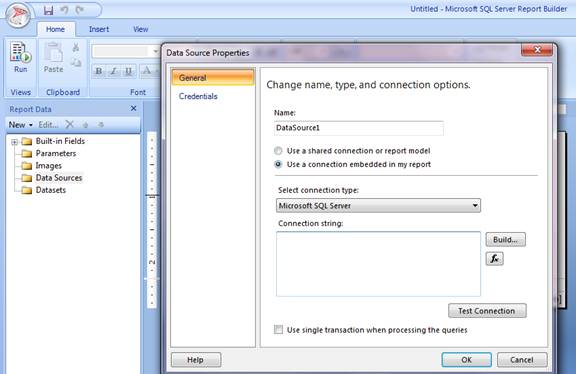Open the font color button
Image resolution: width=576 pixels, height=374 pixels.
[147, 71]
